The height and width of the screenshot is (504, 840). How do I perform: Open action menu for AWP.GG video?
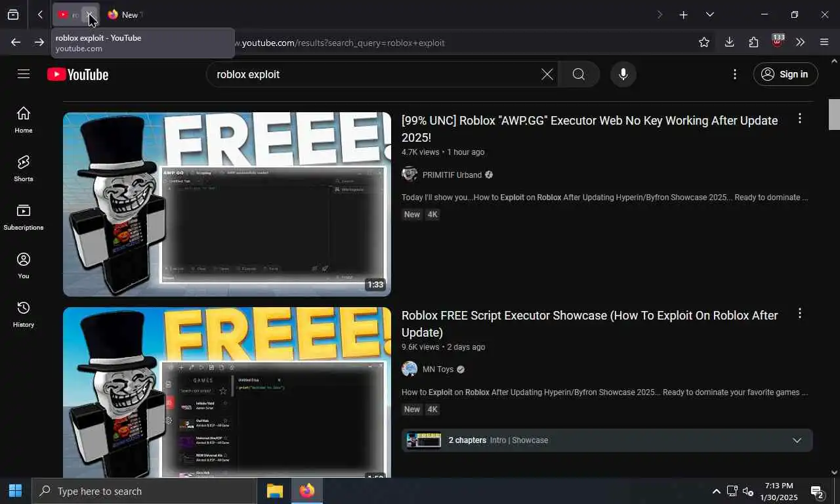799,119
